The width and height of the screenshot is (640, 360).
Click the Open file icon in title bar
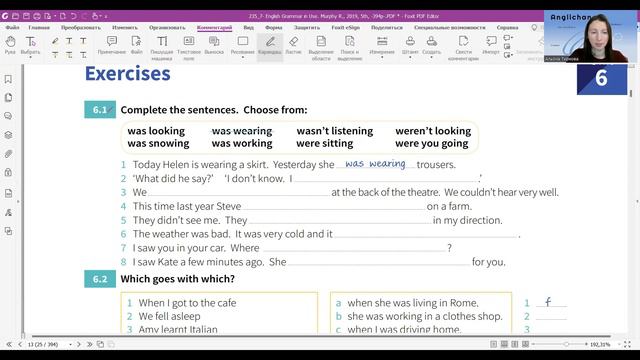(16, 16)
